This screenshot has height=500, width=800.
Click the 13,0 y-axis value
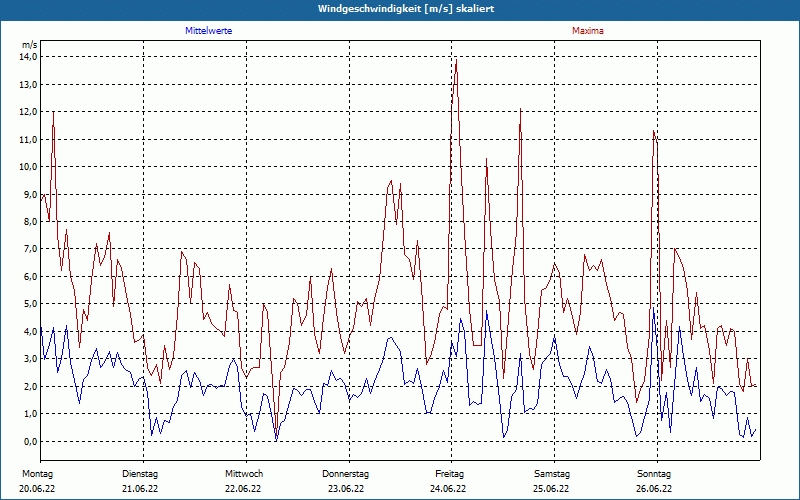point(29,84)
